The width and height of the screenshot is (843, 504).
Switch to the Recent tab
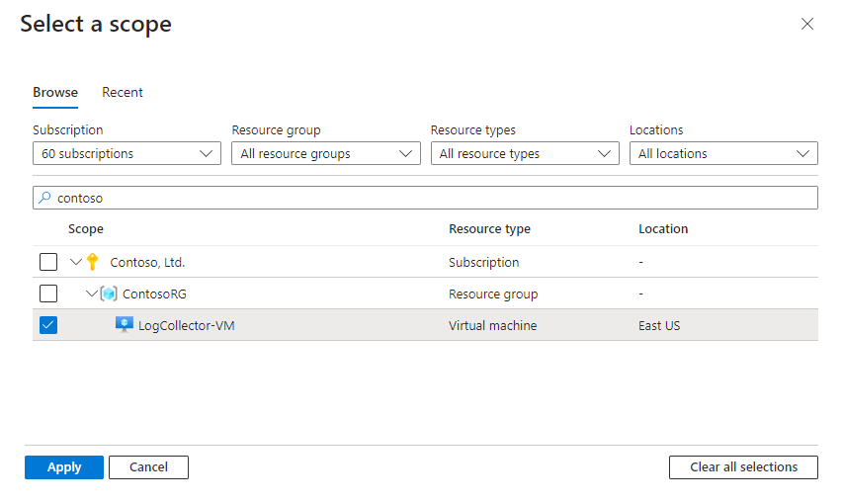123,93
